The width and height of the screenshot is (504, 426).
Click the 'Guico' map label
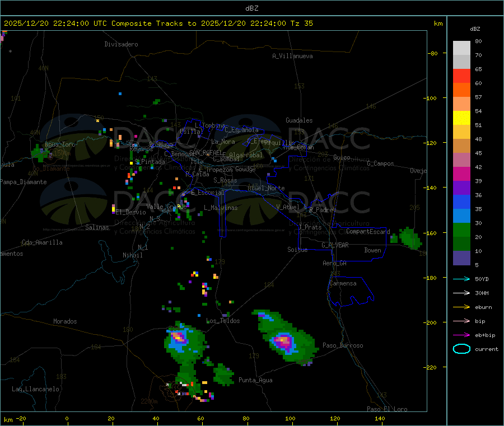(x=342, y=157)
